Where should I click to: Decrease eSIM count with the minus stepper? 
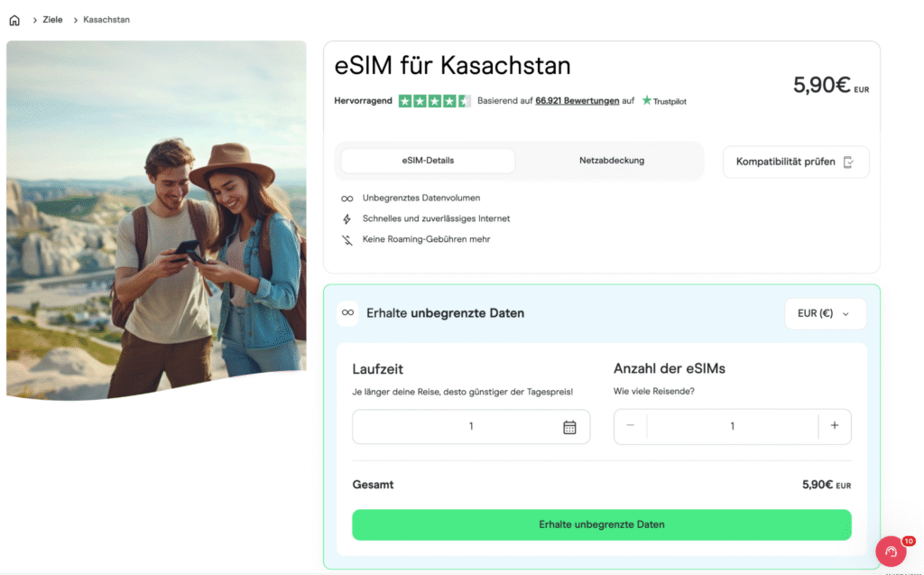[630, 425]
